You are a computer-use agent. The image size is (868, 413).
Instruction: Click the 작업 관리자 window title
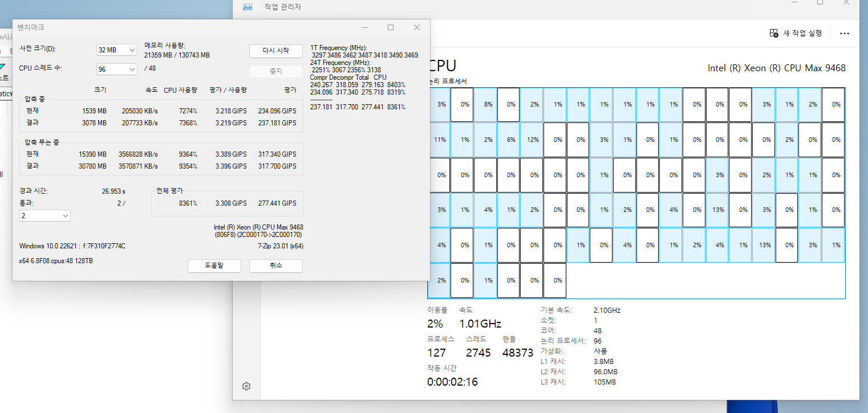282,7
